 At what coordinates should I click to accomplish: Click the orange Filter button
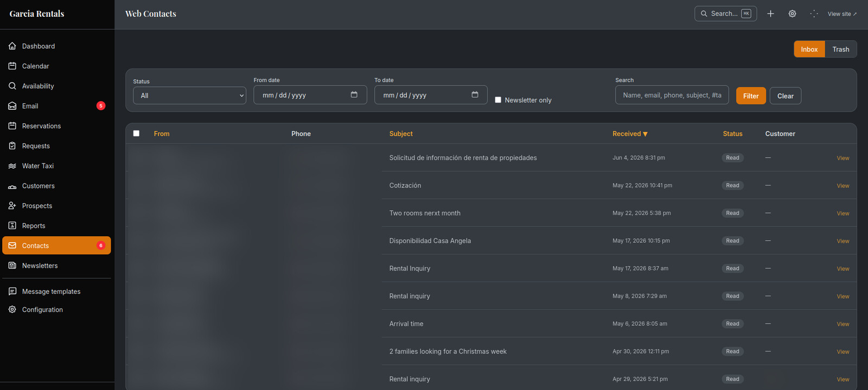(x=751, y=96)
